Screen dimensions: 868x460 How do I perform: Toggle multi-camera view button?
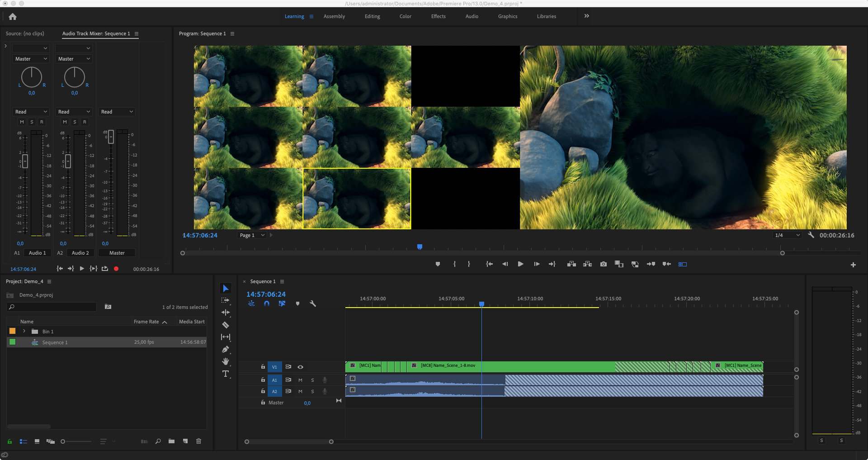tap(683, 264)
